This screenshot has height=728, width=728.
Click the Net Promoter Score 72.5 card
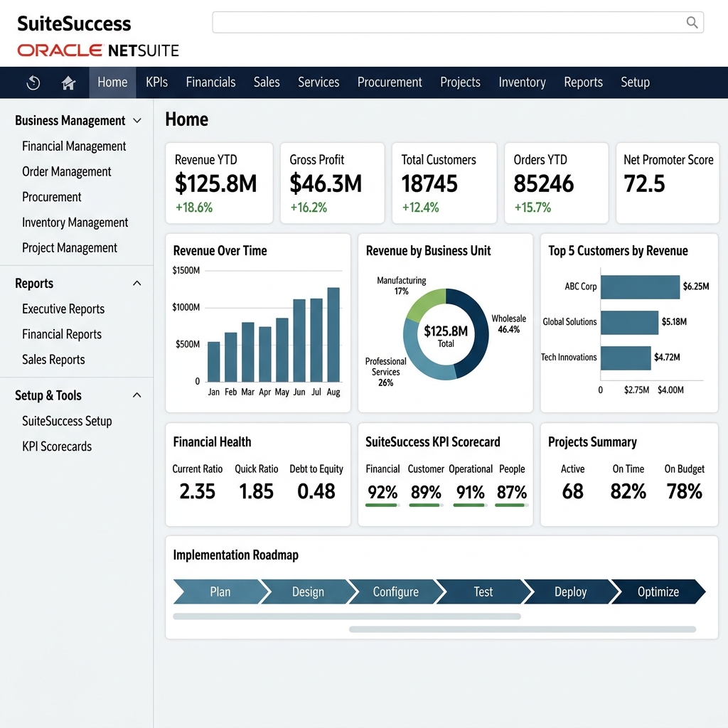668,183
